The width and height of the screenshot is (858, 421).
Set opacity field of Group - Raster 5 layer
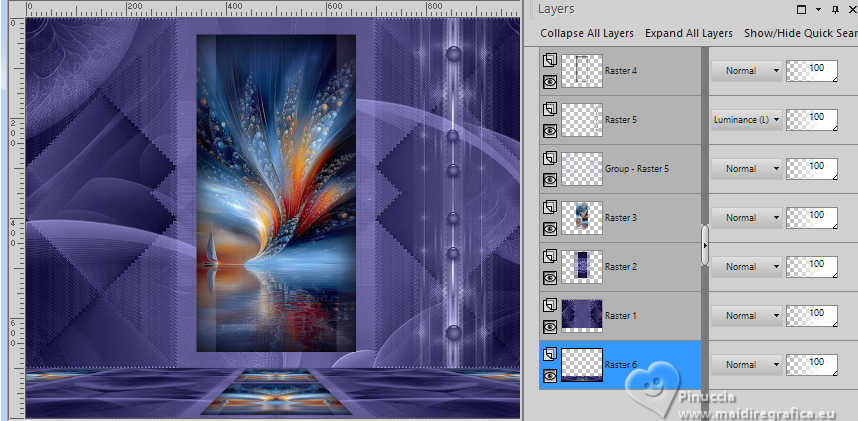(x=812, y=169)
